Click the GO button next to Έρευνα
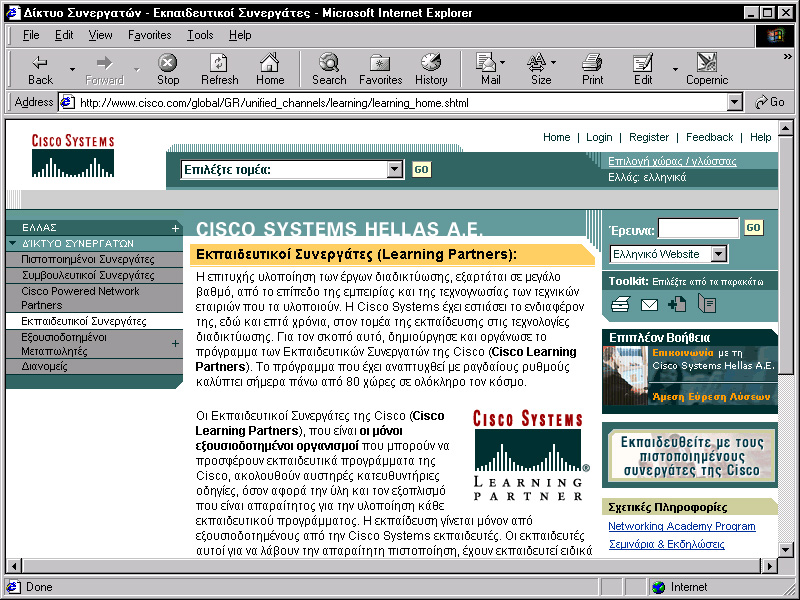This screenshot has height=600, width=800. (754, 228)
